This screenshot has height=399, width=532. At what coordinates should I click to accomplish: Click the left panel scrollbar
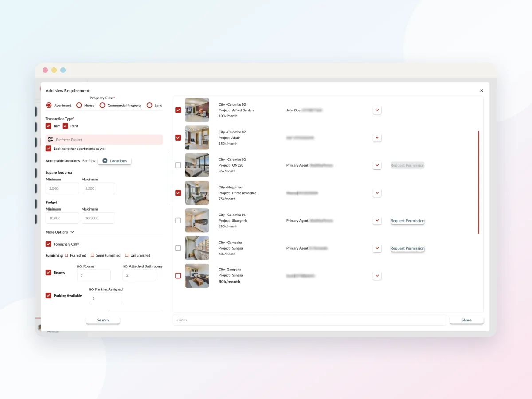(x=170, y=178)
